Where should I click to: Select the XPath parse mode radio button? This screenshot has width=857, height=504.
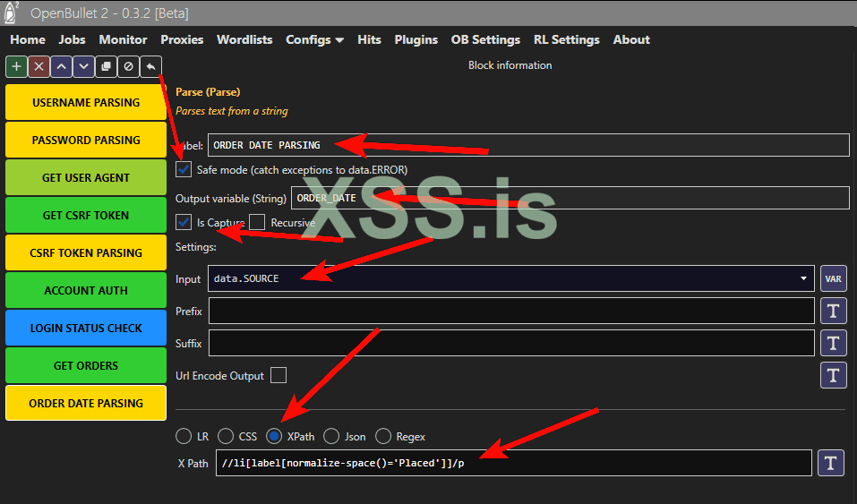click(274, 436)
